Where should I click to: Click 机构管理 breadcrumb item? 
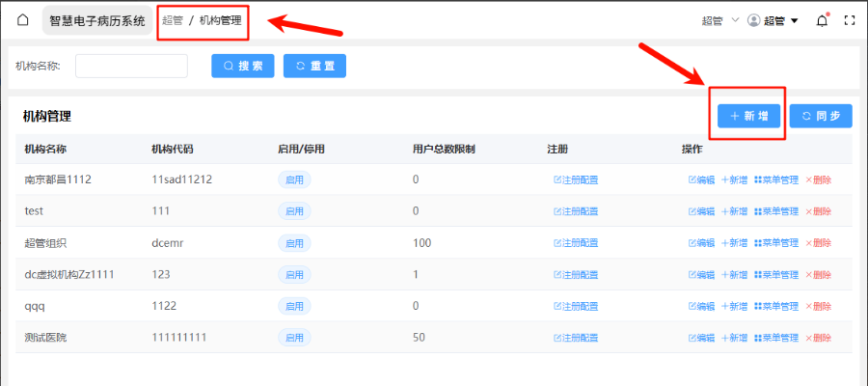click(220, 20)
